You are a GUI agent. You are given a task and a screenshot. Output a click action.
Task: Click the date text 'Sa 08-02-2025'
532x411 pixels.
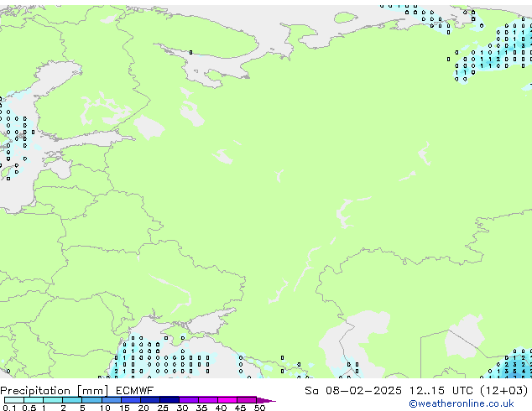pyautogui.click(x=353, y=391)
